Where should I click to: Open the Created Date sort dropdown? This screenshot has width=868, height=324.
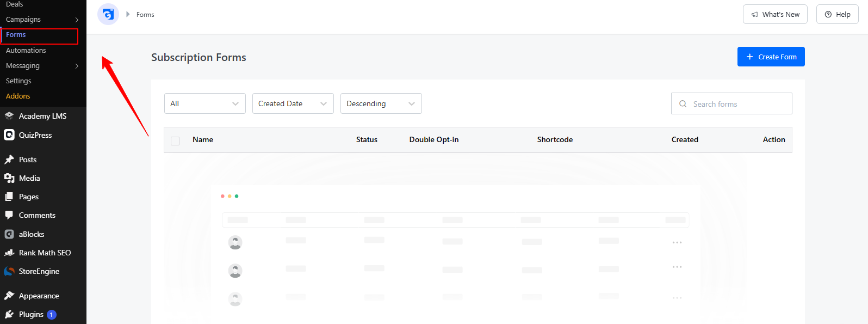point(293,103)
